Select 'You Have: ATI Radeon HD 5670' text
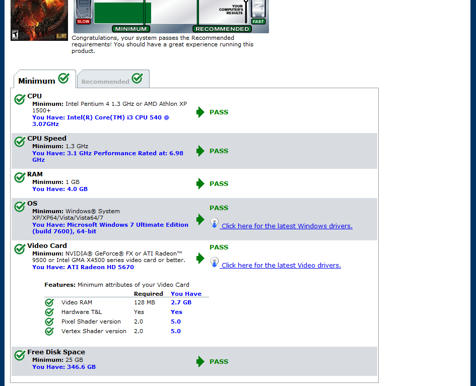 [83, 267]
